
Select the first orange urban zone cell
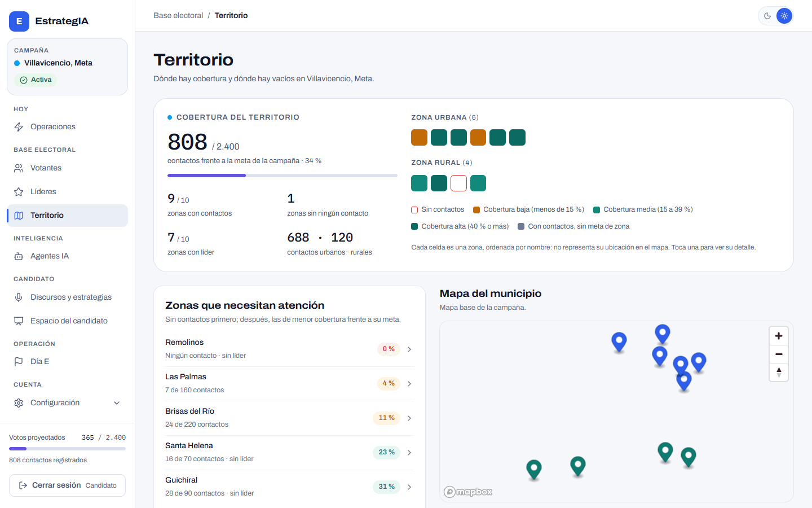[x=419, y=137]
